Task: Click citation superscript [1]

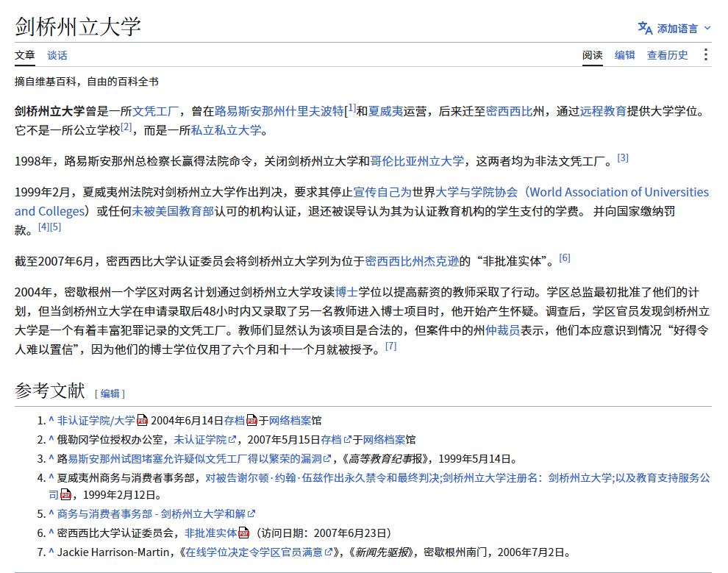Action: pyautogui.click(x=352, y=108)
